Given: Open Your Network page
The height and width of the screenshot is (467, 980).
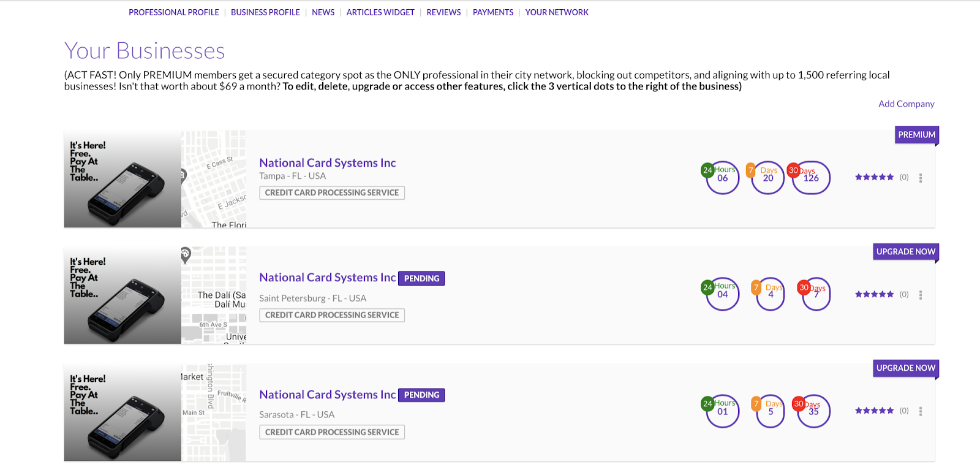Looking at the screenshot, I should (557, 12).
